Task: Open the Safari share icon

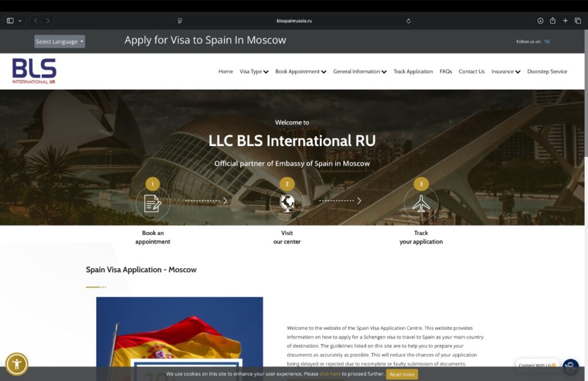Action: click(x=552, y=21)
